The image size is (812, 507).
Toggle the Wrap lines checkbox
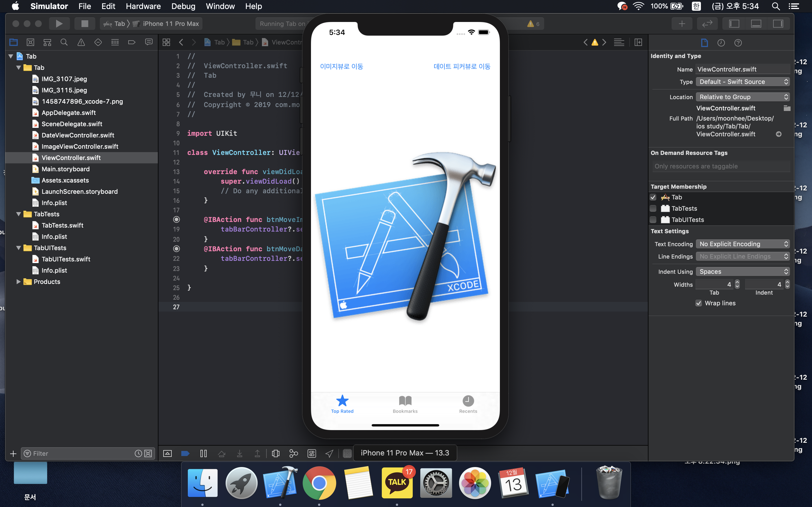tap(699, 303)
